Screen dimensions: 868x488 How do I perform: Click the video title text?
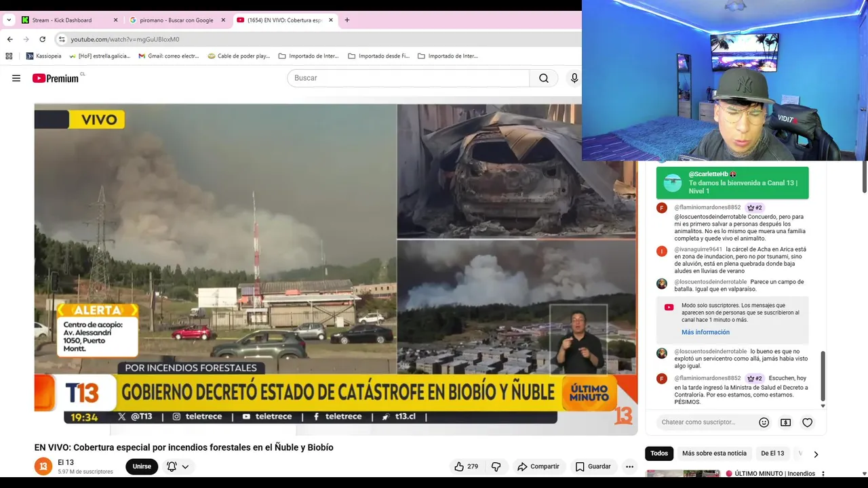184,447
